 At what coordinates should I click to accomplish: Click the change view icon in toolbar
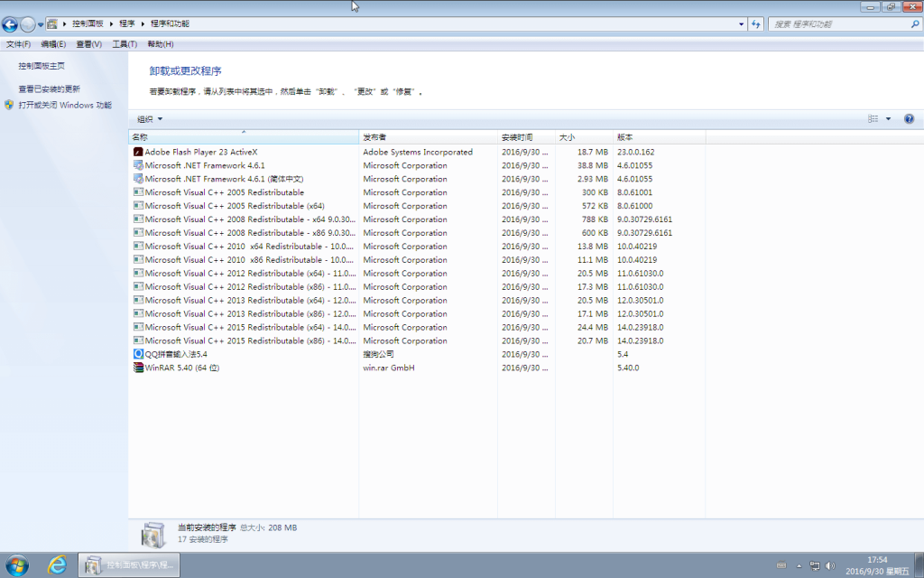click(873, 118)
